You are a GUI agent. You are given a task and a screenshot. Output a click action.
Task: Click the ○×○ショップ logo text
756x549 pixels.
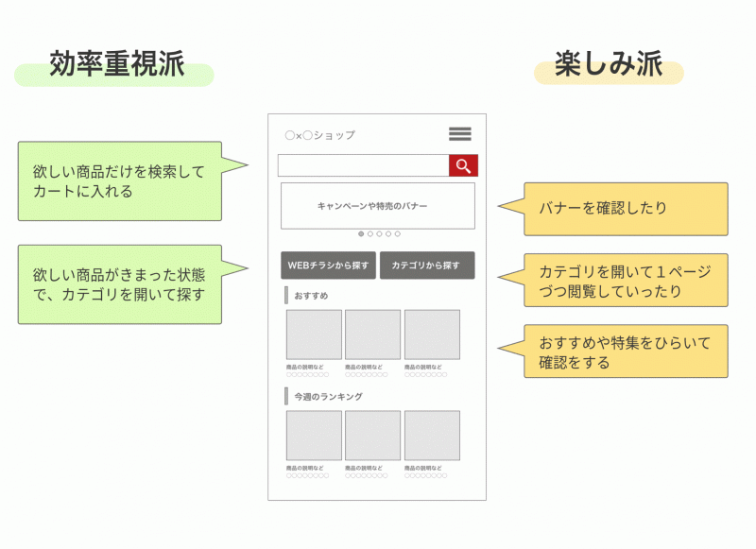pos(319,135)
